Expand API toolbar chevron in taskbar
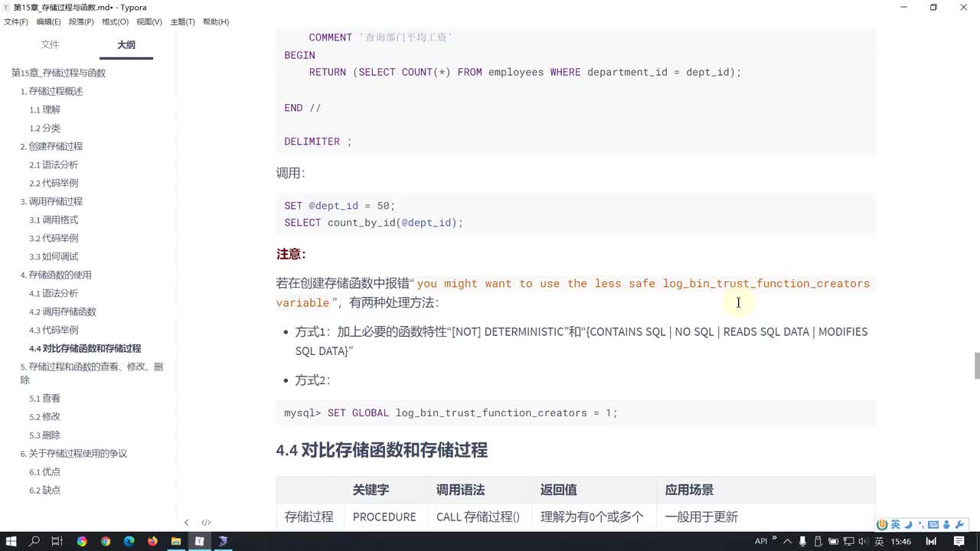This screenshot has width=980, height=551. coord(774,537)
